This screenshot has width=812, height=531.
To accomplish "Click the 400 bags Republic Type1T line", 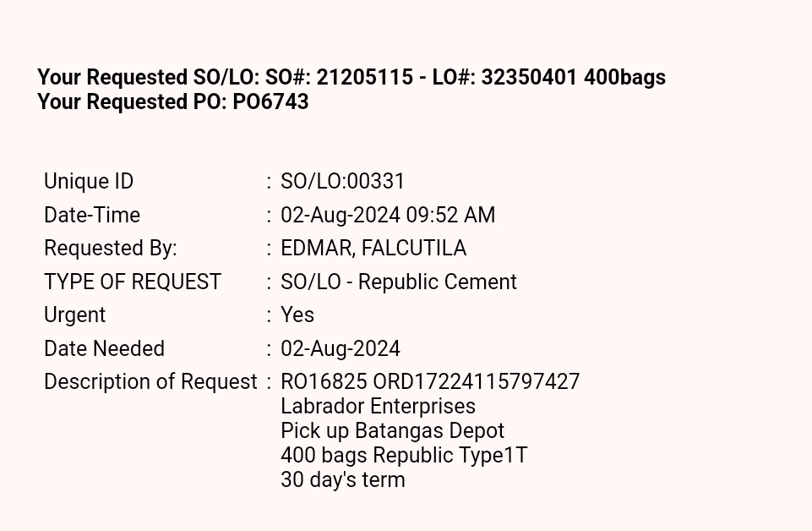I will point(404,456).
